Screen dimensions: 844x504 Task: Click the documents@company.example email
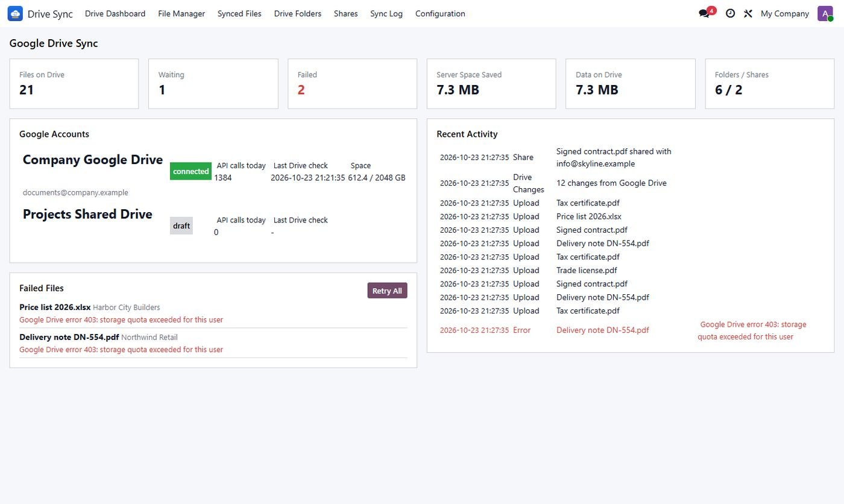coord(75,192)
